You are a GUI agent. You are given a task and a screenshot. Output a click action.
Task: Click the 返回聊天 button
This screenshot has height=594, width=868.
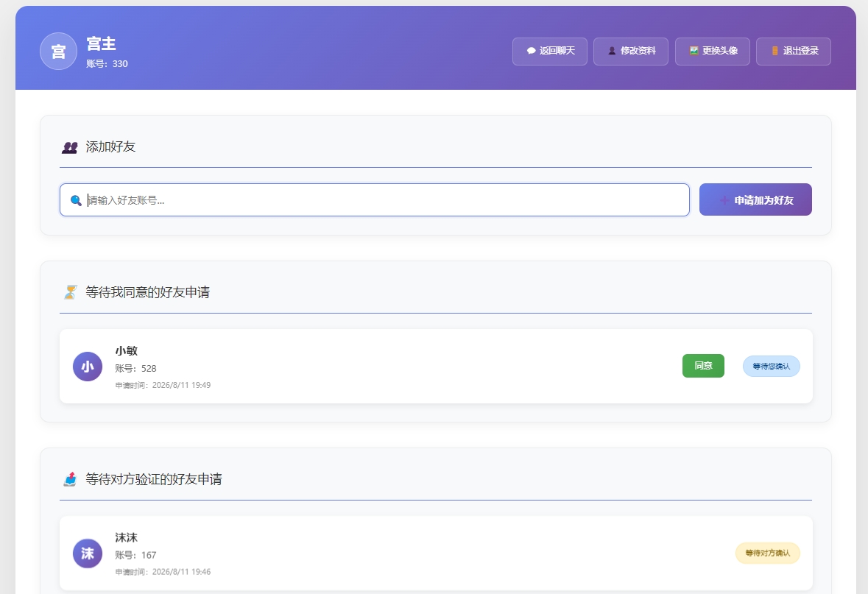tap(550, 52)
